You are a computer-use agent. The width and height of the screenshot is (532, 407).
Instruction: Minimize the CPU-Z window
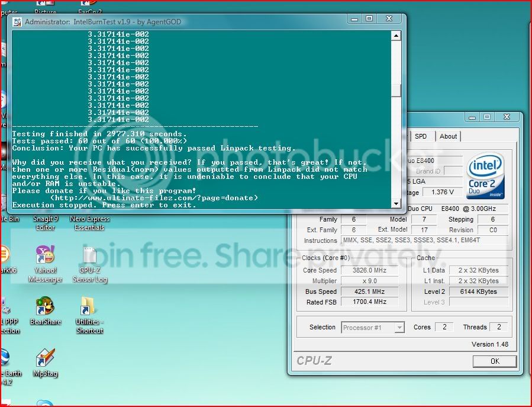(472, 117)
